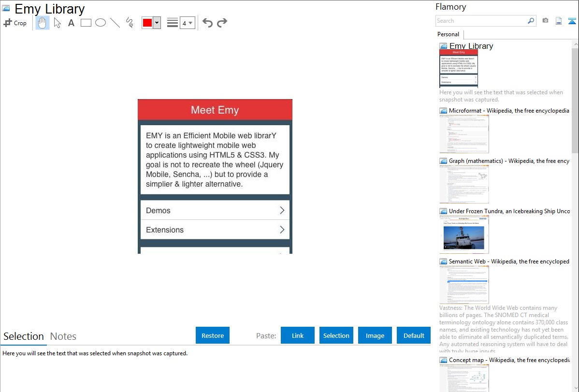
Task: Click Graph (mathematics) - Wikipedia title
Action: (x=509, y=161)
